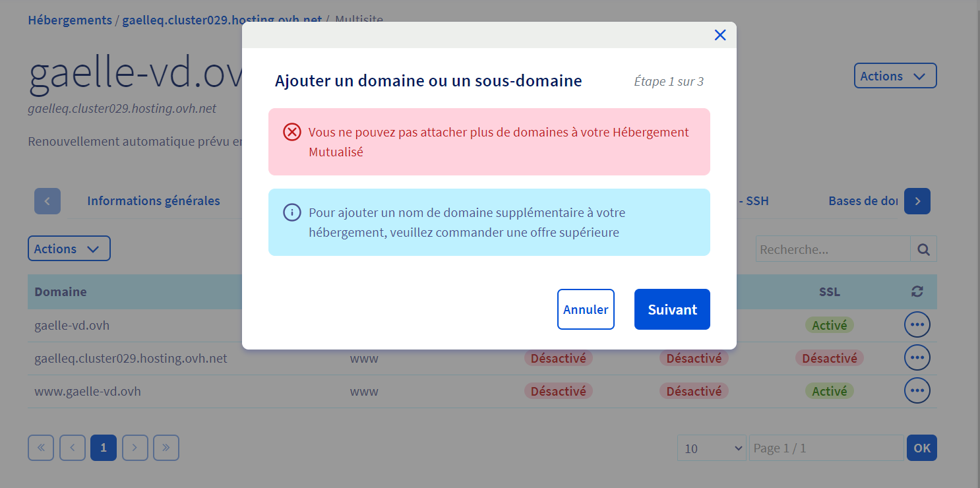Open the three-dot menu for gaelle-vd.ovh

coord(916,324)
